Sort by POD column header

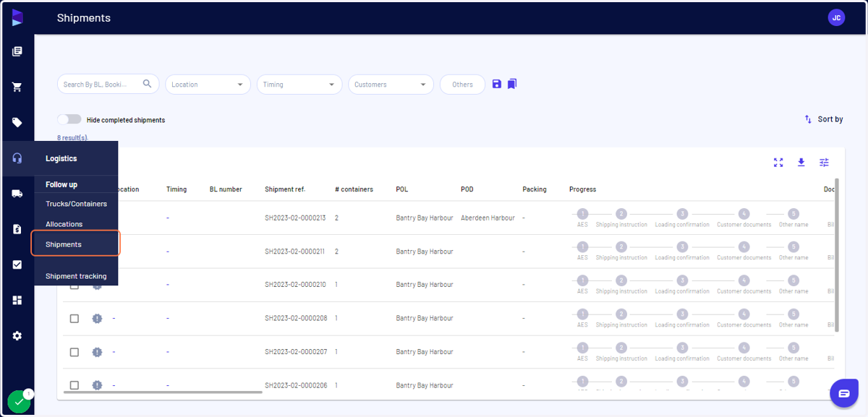[467, 189]
